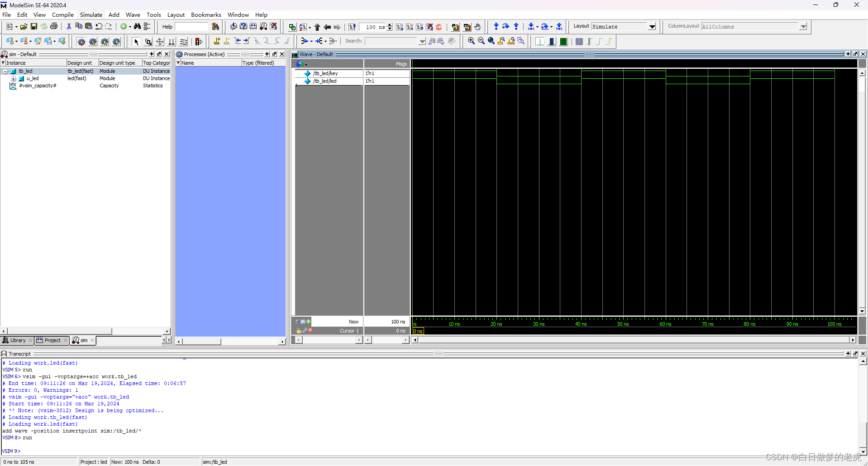Undock the Wave panel

(855, 54)
